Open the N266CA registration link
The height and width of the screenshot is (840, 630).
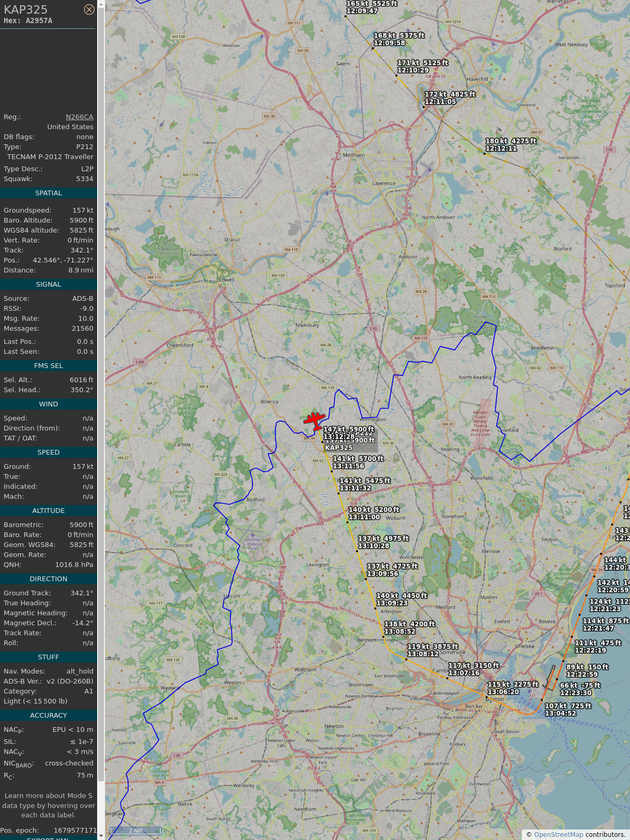tap(79, 117)
